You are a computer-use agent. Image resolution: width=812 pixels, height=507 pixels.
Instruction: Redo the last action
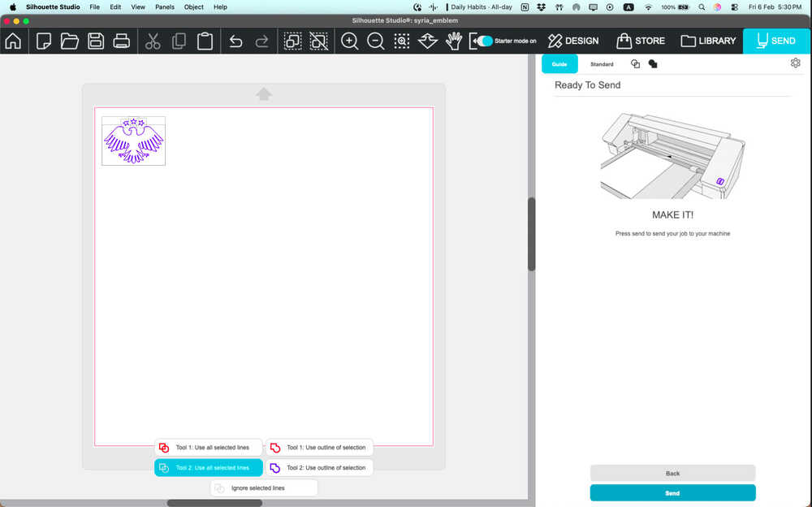(x=262, y=41)
